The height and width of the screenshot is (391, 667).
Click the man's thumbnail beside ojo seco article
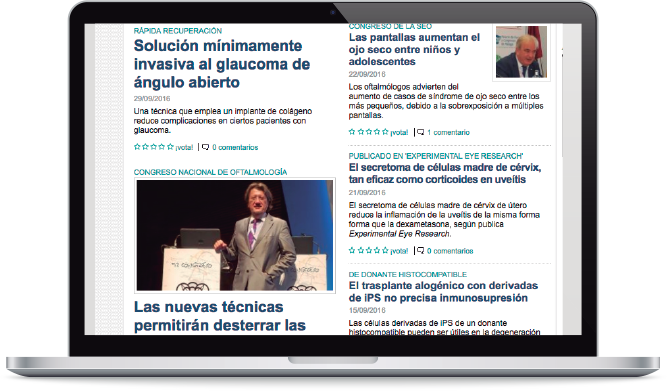[x=522, y=52]
